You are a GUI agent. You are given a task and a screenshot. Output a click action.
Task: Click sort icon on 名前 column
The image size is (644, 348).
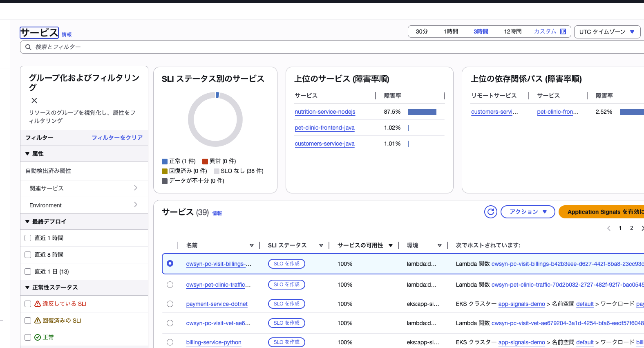[x=252, y=245]
